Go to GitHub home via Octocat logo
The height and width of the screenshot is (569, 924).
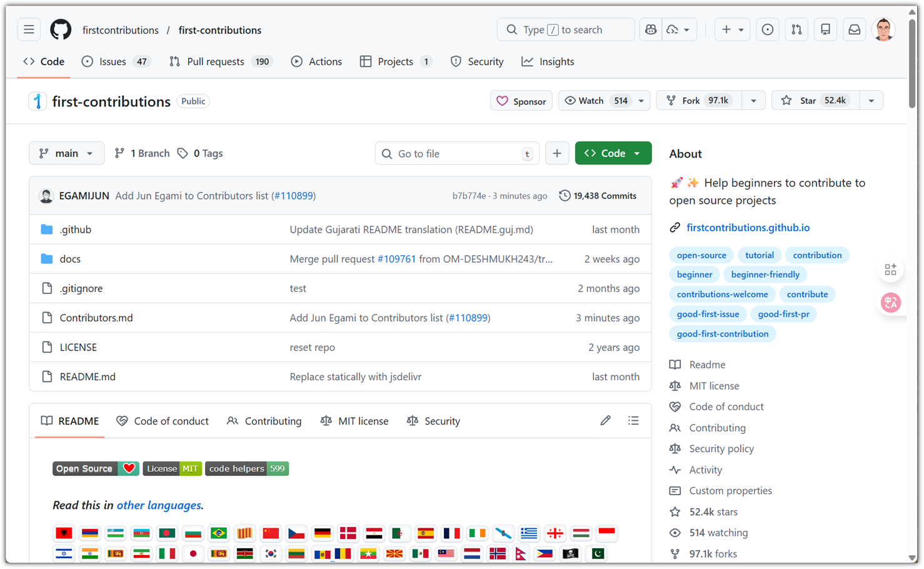point(61,29)
